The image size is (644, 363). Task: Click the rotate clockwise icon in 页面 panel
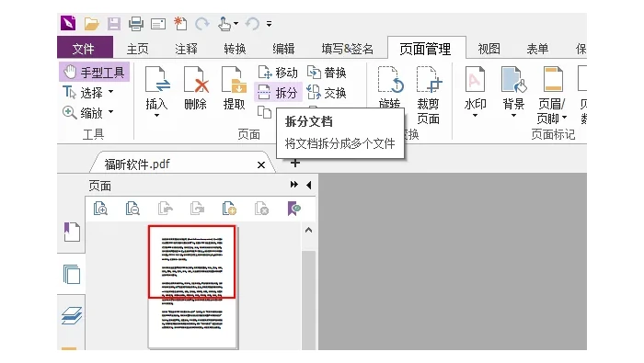(197, 209)
